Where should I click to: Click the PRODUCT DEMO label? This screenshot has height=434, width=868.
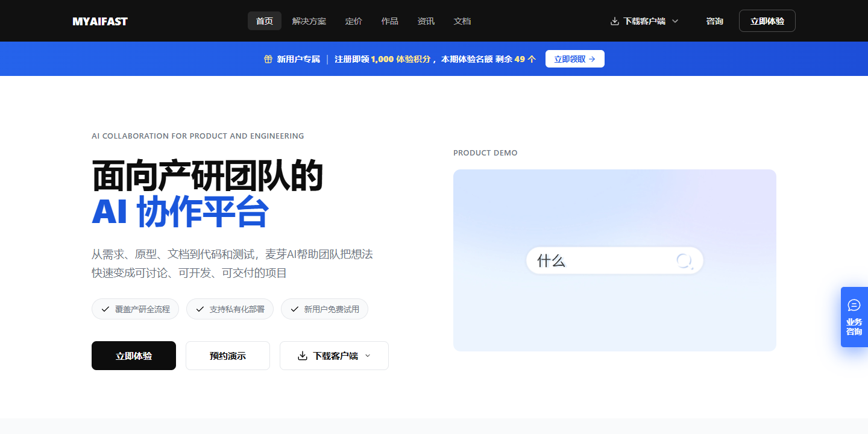pyautogui.click(x=485, y=153)
